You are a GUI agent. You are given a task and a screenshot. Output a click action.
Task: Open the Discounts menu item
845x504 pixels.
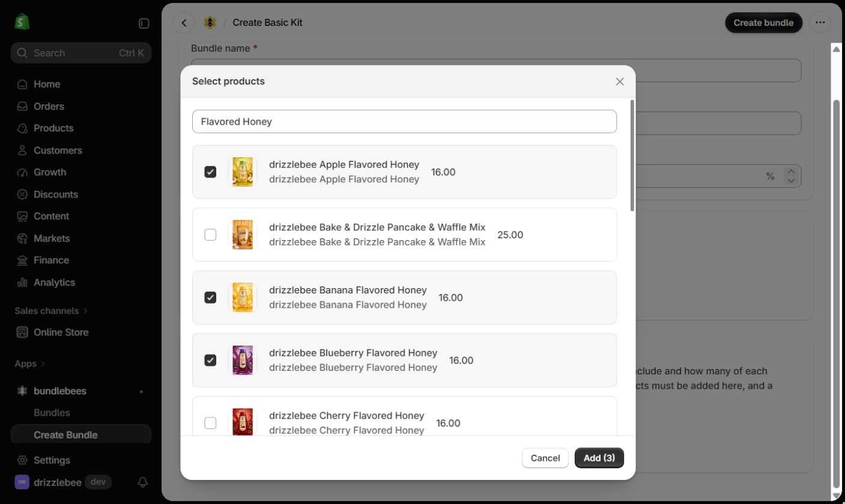(x=81, y=194)
